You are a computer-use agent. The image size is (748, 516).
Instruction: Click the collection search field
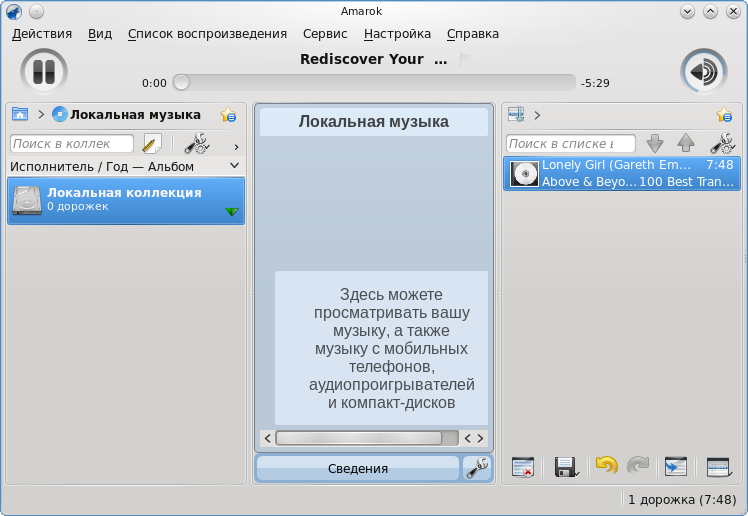[x=72, y=144]
